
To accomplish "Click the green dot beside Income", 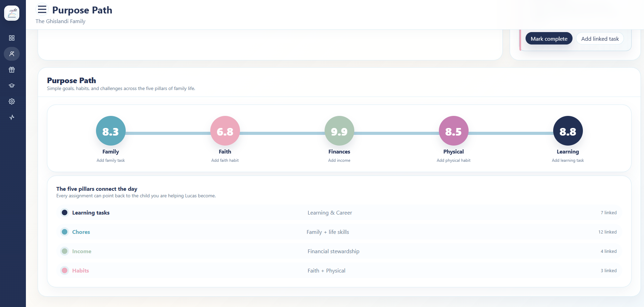I will coord(65,251).
